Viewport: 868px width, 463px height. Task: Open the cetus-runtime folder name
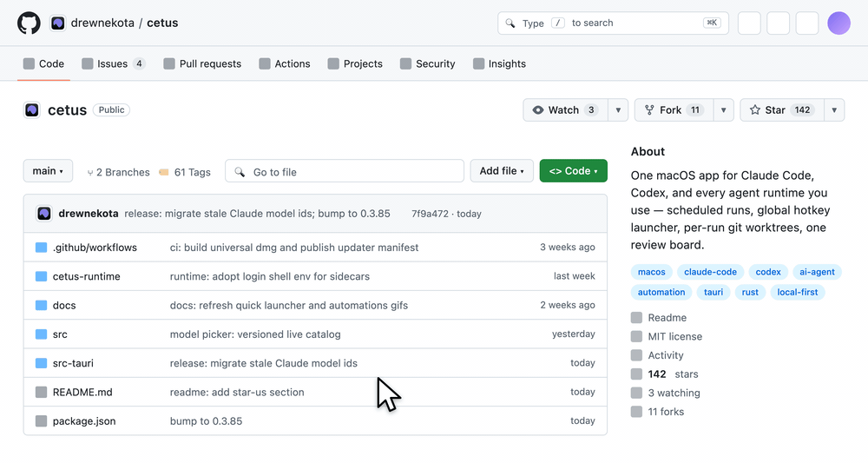(x=86, y=276)
